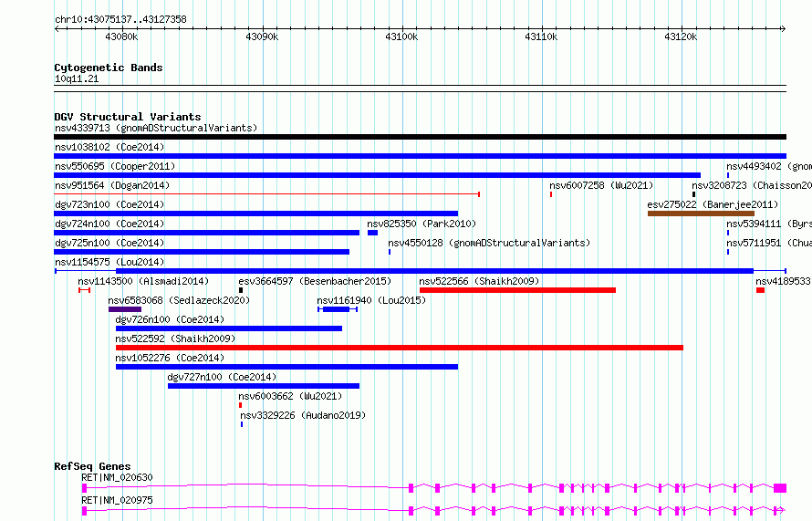
Task: Click the purple nsv6583068 (Sedlazeck2020) bar
Action: (125, 309)
